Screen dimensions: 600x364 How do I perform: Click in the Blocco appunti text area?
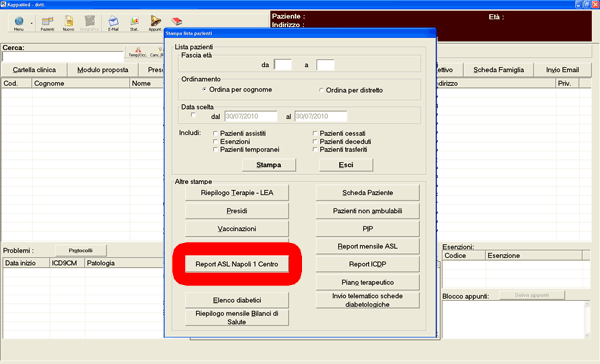click(513, 320)
